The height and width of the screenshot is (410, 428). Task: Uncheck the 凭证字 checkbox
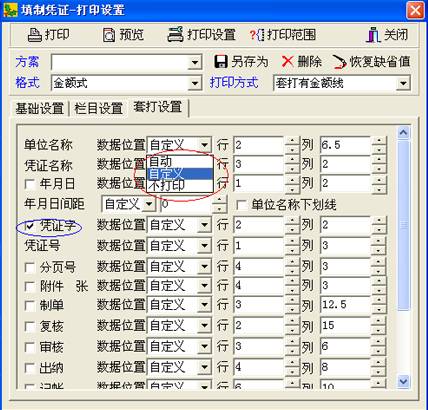pos(30,226)
